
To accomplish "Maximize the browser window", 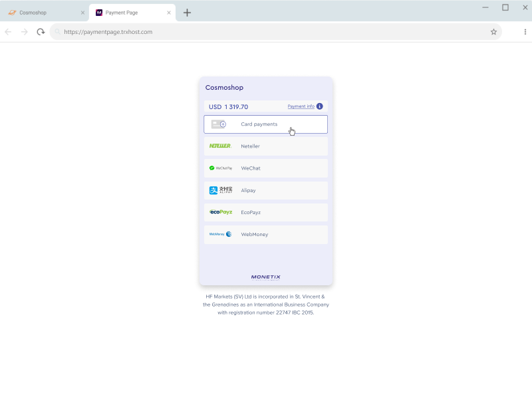I will 505,7.
